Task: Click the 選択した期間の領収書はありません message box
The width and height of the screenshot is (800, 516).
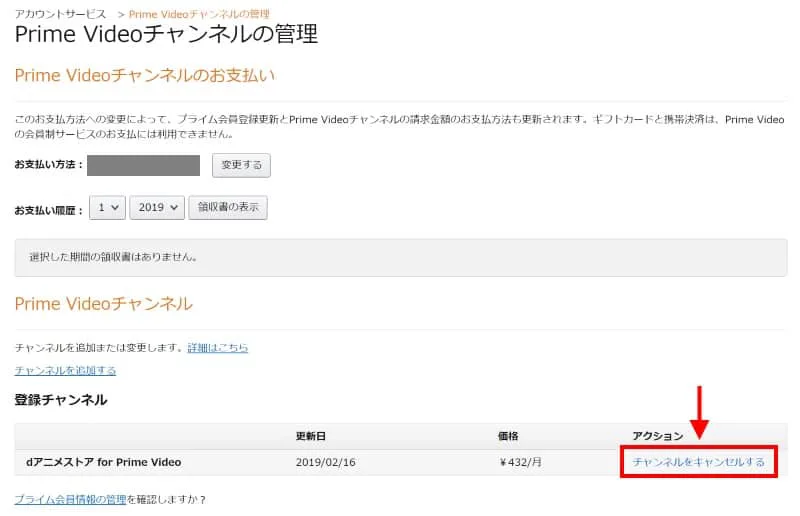Action: 400,256
